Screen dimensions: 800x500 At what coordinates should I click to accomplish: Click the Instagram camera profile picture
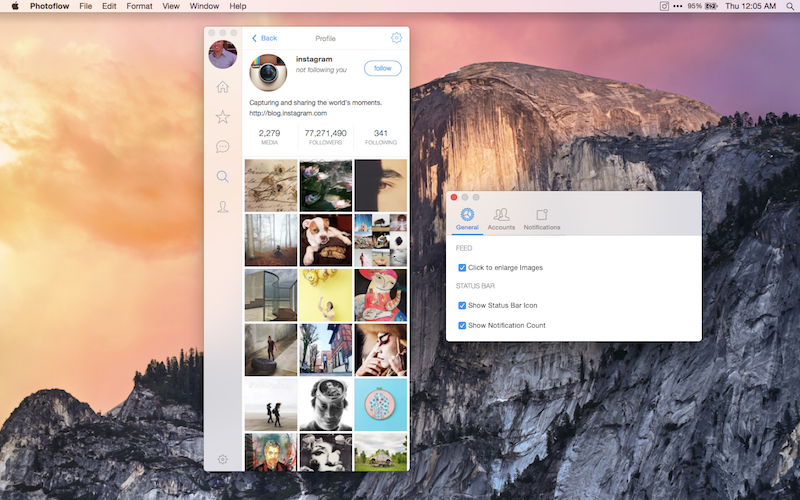(268, 72)
